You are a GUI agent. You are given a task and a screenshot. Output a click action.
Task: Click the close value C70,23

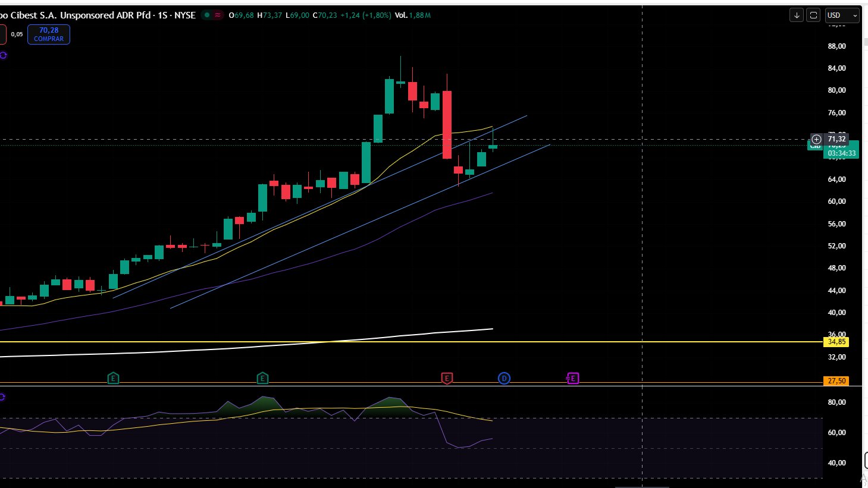tap(325, 15)
